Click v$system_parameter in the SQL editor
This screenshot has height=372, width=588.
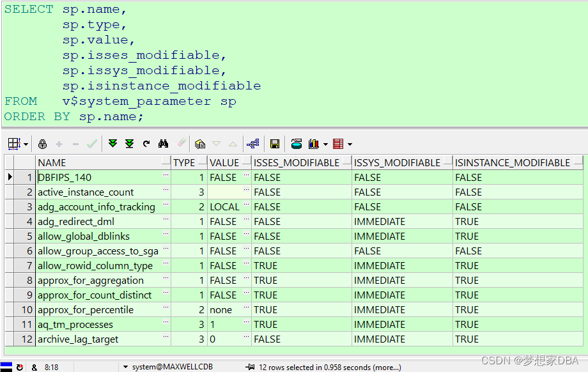(x=137, y=102)
